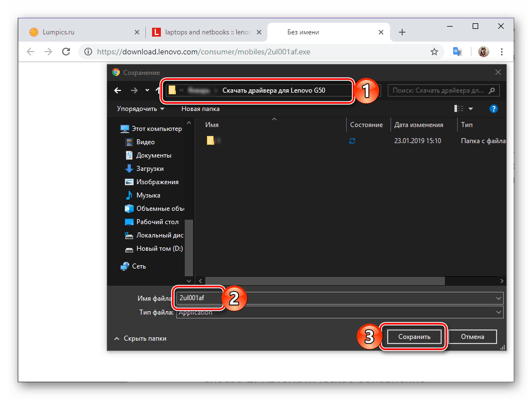Collapse folders with Скрыть папки
The image size is (532, 400).
pos(140,338)
